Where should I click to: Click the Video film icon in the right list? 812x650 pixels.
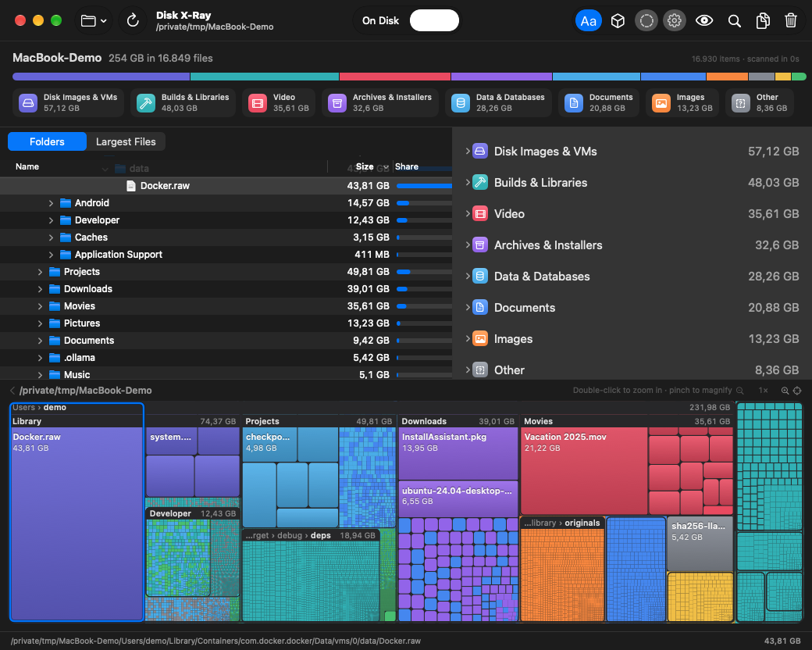(480, 213)
